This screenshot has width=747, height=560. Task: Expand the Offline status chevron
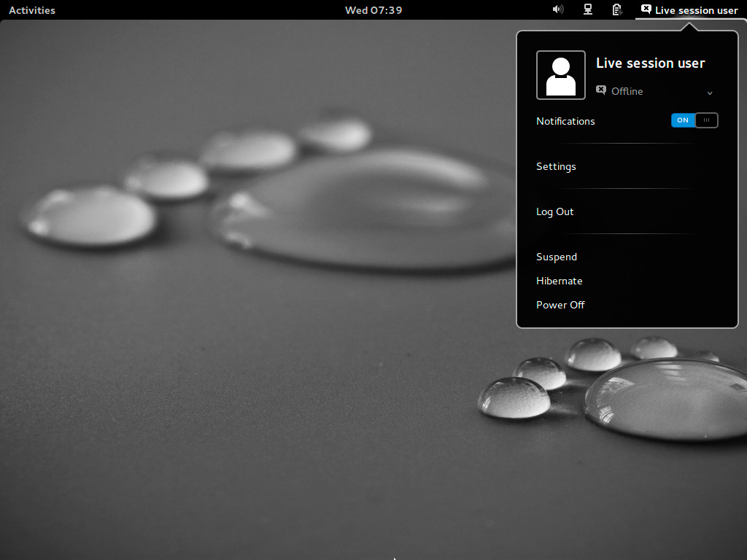point(710,93)
